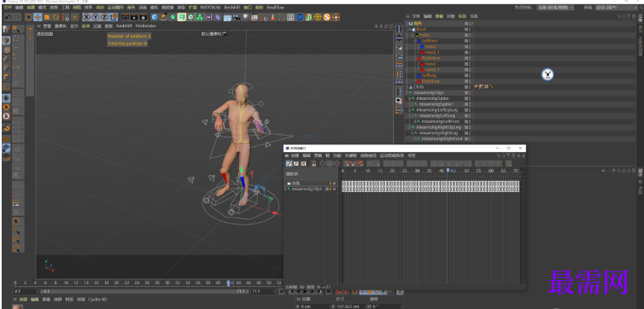Move timeline window playhead at frame 42
Screen dimensions: 644x309
point(448,170)
